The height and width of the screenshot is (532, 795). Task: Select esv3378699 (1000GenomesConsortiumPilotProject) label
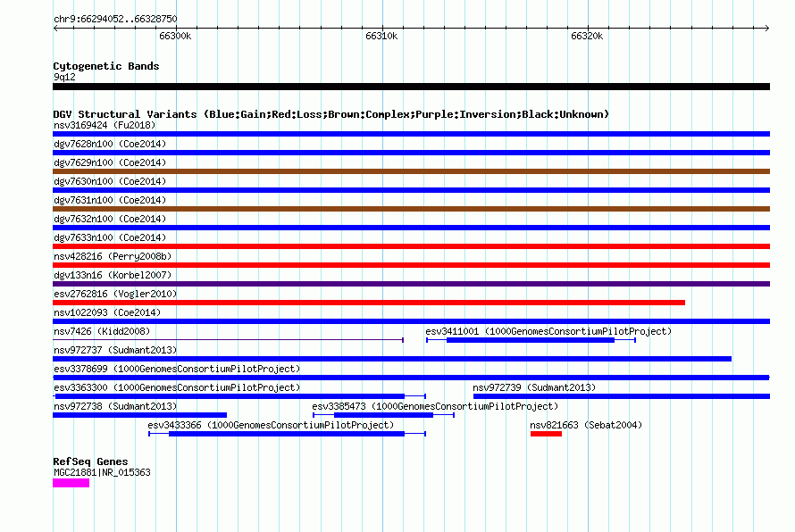[177, 369]
